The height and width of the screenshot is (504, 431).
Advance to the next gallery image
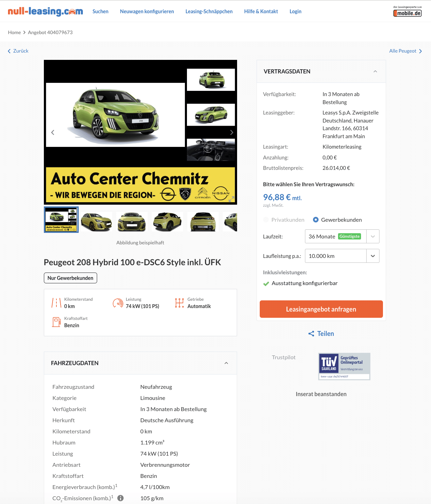coord(232,132)
